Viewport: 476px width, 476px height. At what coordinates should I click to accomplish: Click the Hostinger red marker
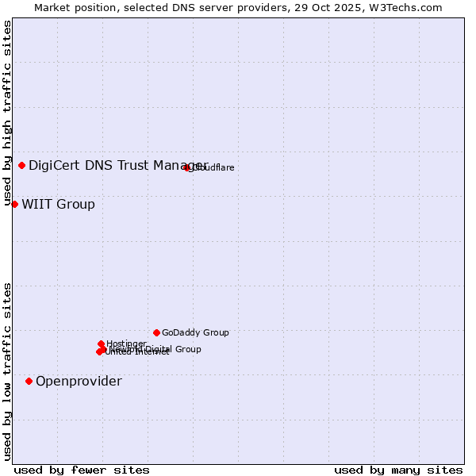pyautogui.click(x=102, y=344)
